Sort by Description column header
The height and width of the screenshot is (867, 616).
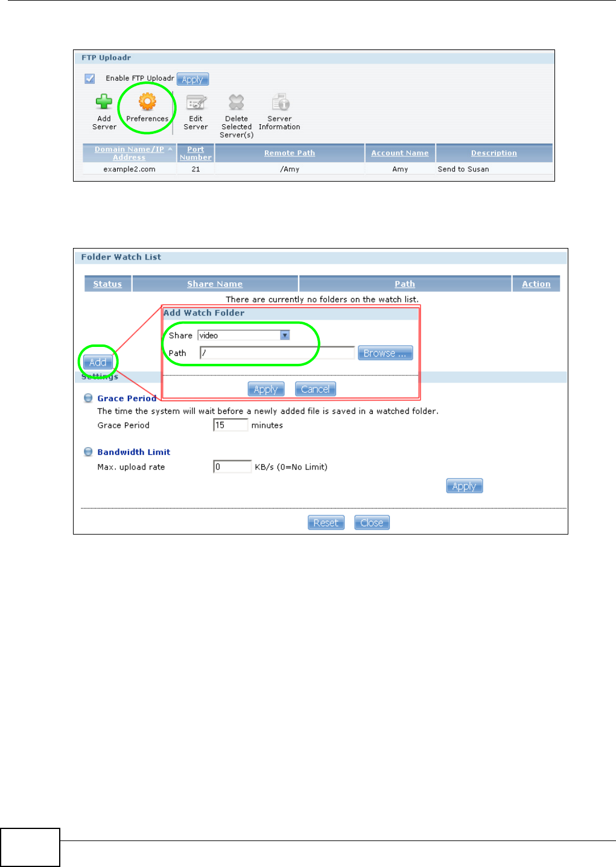(494, 153)
